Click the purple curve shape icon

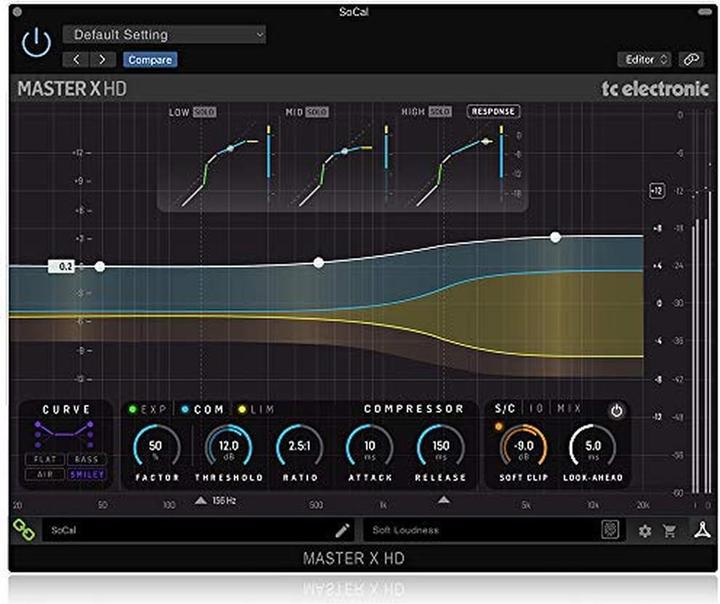pyautogui.click(x=64, y=434)
